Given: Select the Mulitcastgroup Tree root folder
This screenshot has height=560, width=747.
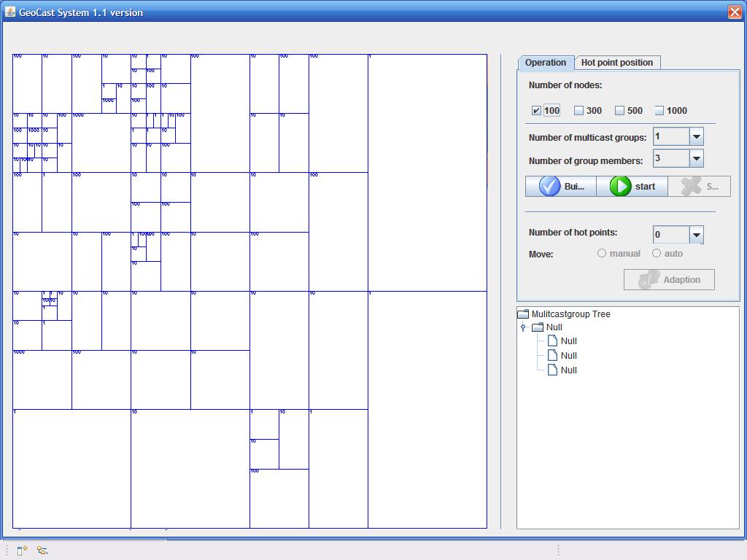Looking at the screenshot, I should point(570,314).
